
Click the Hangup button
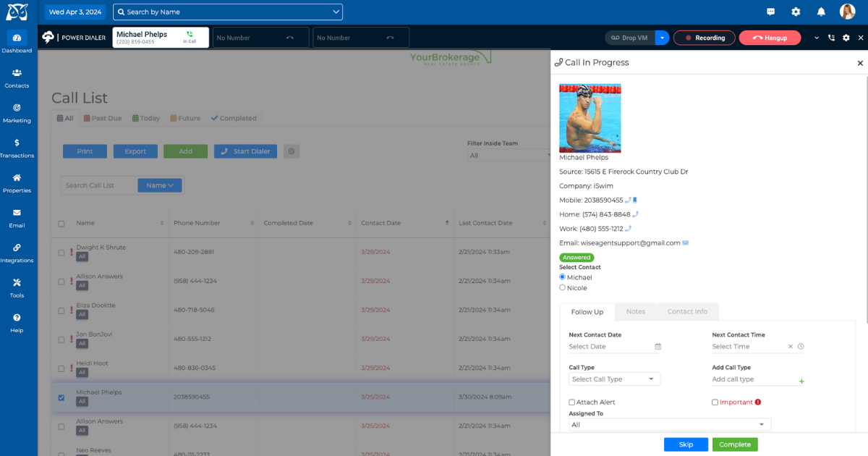click(770, 38)
